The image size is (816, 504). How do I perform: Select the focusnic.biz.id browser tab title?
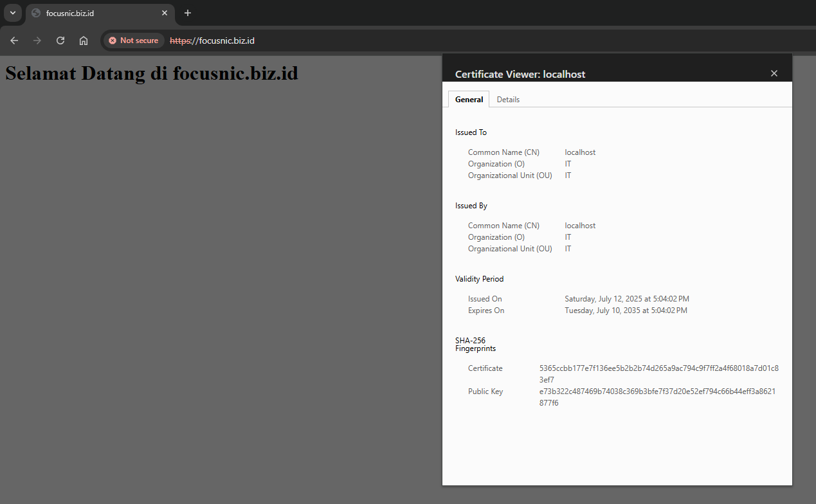pos(96,13)
